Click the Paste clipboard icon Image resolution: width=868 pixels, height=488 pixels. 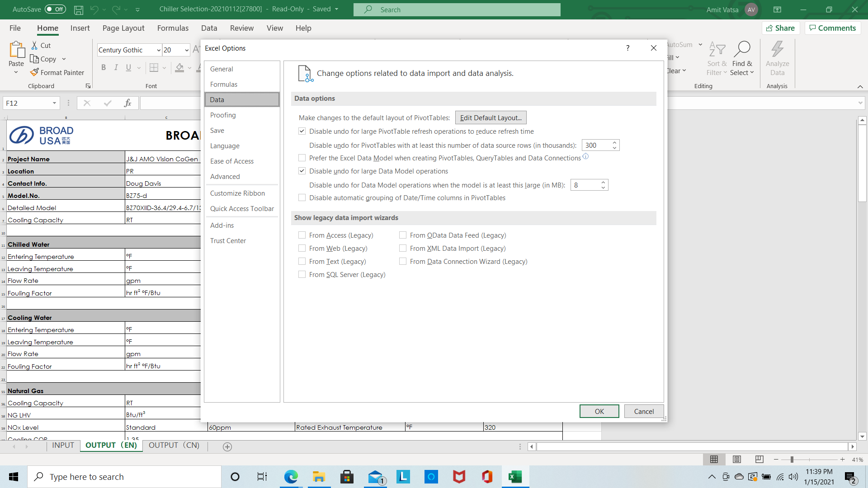(x=16, y=50)
